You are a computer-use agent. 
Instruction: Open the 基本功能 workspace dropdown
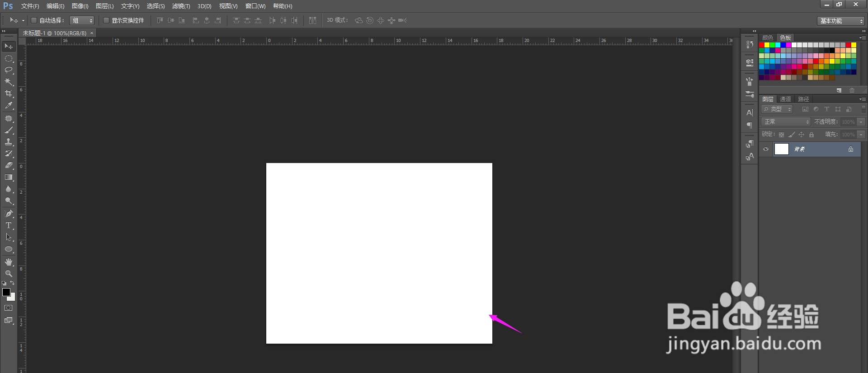[x=840, y=21]
